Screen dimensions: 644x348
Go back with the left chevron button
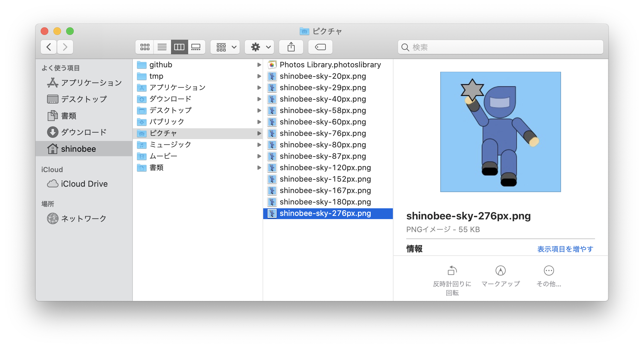pos(49,47)
